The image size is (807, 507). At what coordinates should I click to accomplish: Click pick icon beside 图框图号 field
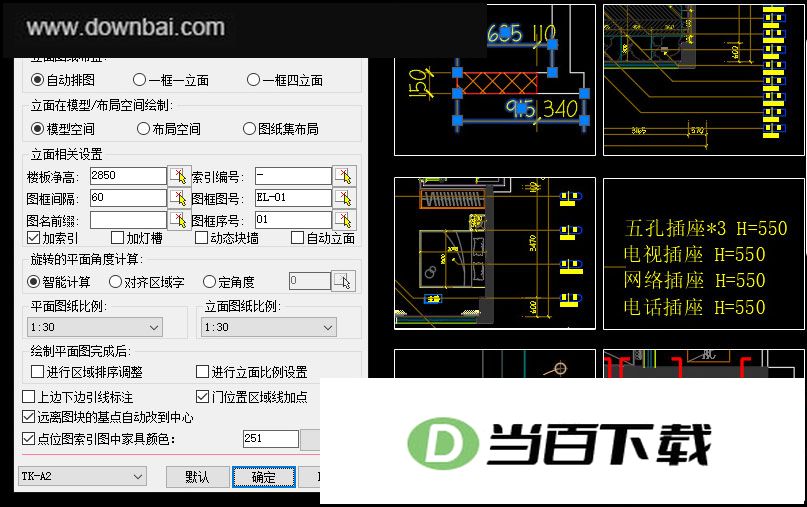344,198
